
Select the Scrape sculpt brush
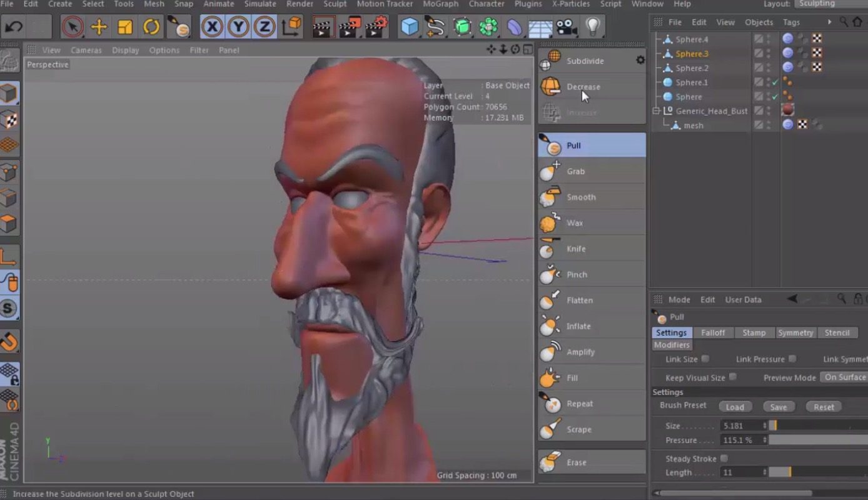point(592,429)
